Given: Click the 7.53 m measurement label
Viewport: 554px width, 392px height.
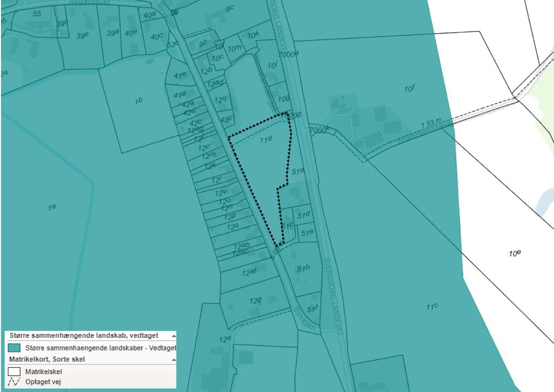Looking at the screenshot, I should point(431,123).
